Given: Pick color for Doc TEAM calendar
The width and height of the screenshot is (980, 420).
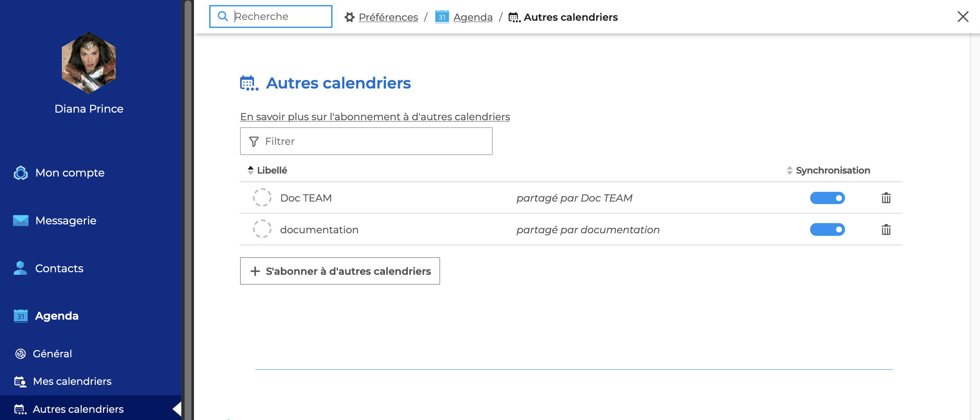Looking at the screenshot, I should pyautogui.click(x=262, y=198).
